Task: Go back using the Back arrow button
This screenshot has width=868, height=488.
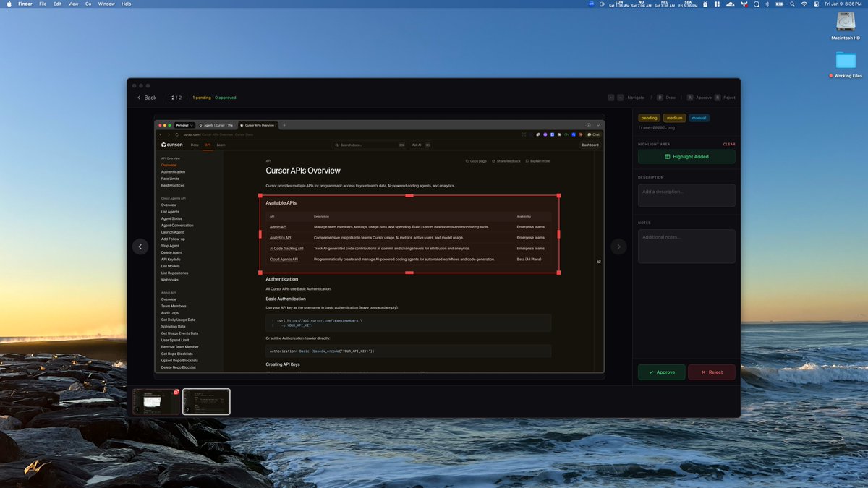Action: 147,98
